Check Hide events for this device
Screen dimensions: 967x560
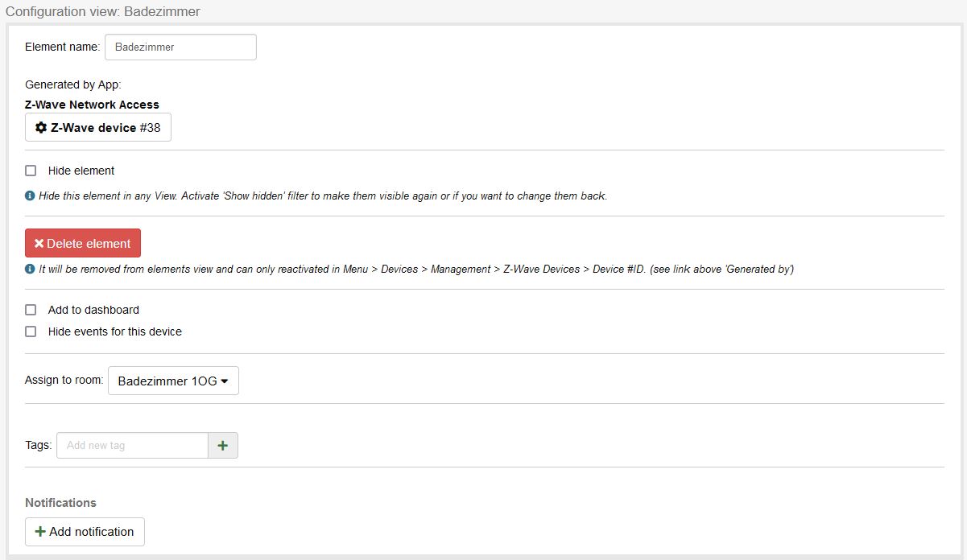[x=31, y=331]
